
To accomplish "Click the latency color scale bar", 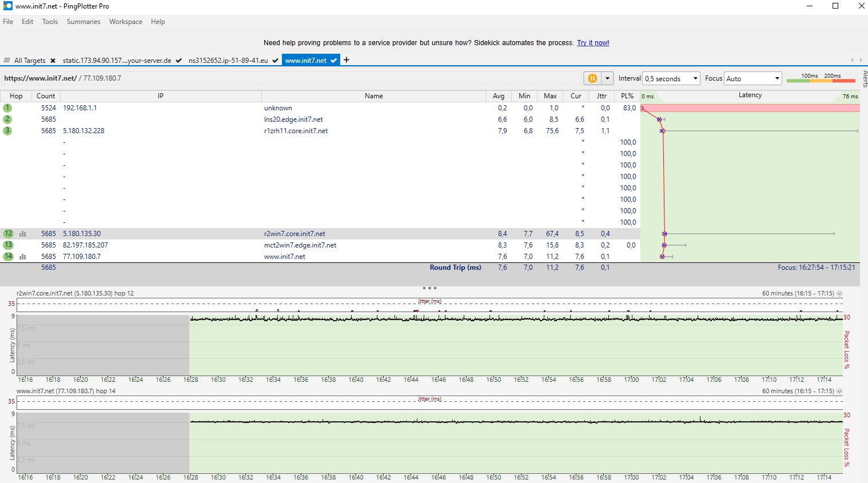I will pos(822,81).
